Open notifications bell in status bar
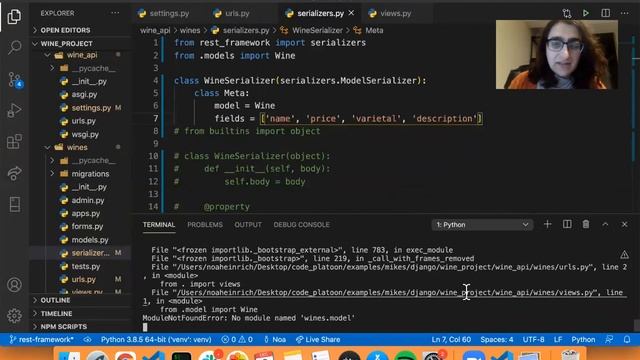 627,340
